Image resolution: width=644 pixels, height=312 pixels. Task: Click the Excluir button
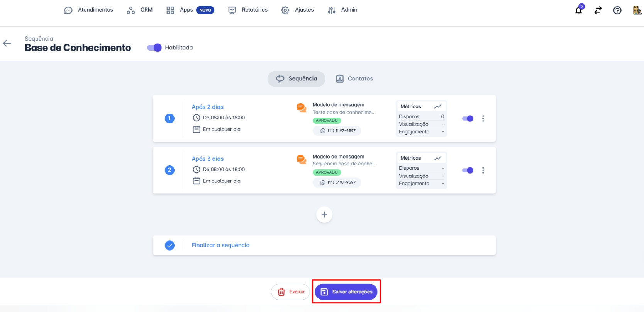pos(291,292)
